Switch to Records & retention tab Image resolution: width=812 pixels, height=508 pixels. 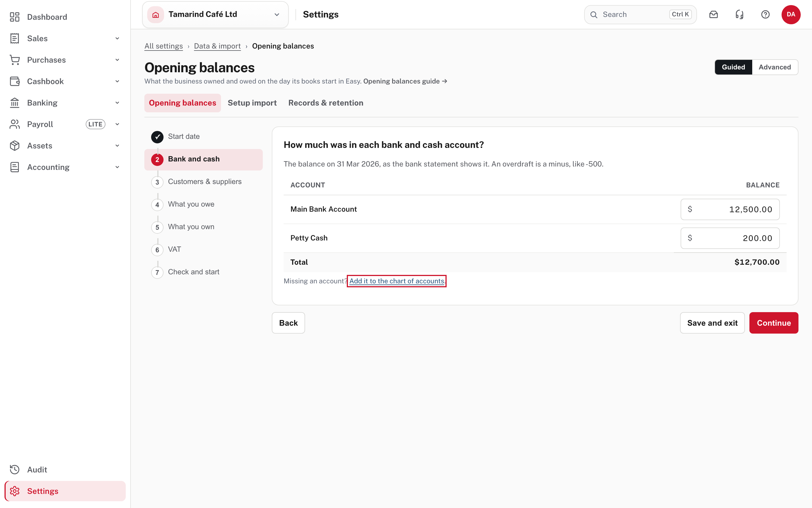point(326,103)
